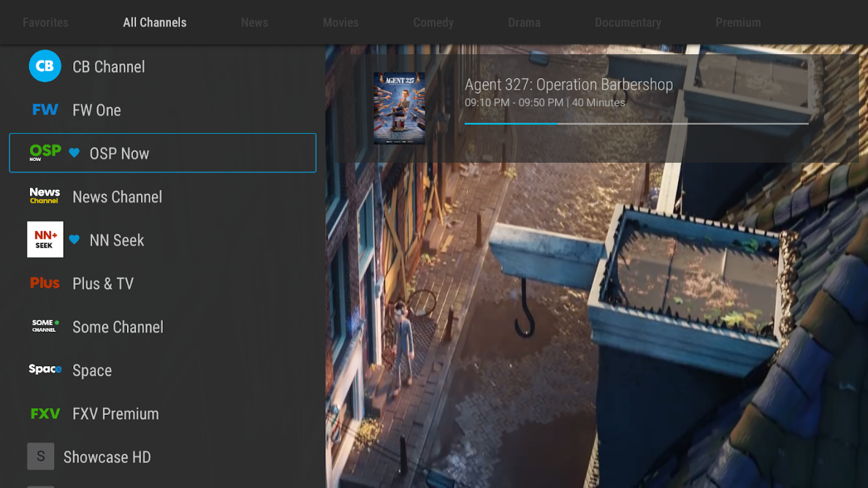Open the Agent 327 poster thumbnail

[399, 109]
